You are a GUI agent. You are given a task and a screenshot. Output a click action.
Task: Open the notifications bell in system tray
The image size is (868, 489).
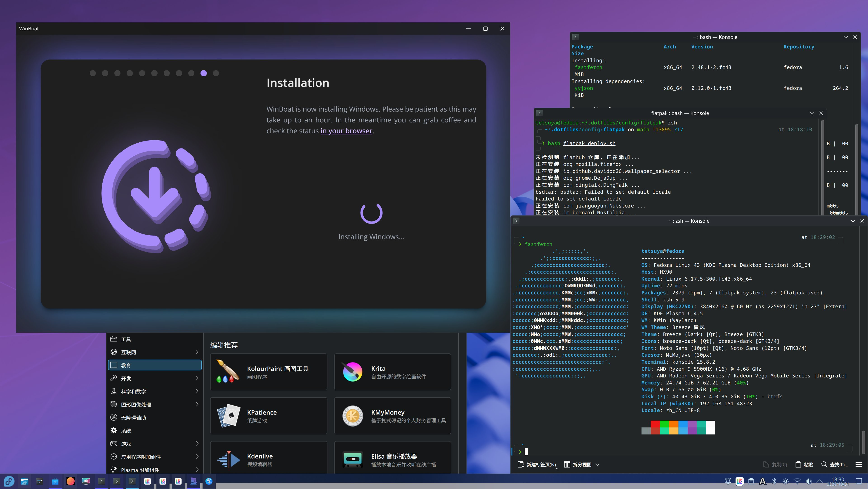pyautogui.click(x=728, y=481)
